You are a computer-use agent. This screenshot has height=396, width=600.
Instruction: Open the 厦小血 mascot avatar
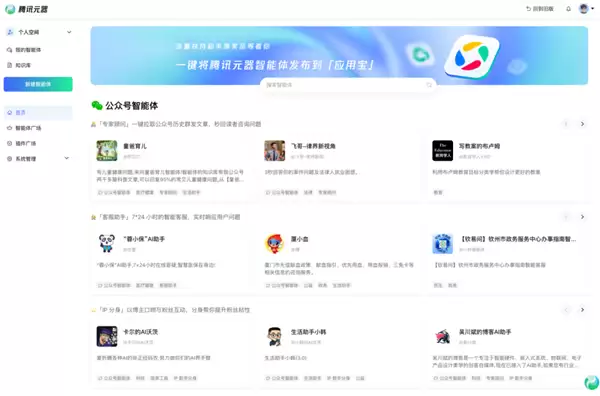click(275, 244)
